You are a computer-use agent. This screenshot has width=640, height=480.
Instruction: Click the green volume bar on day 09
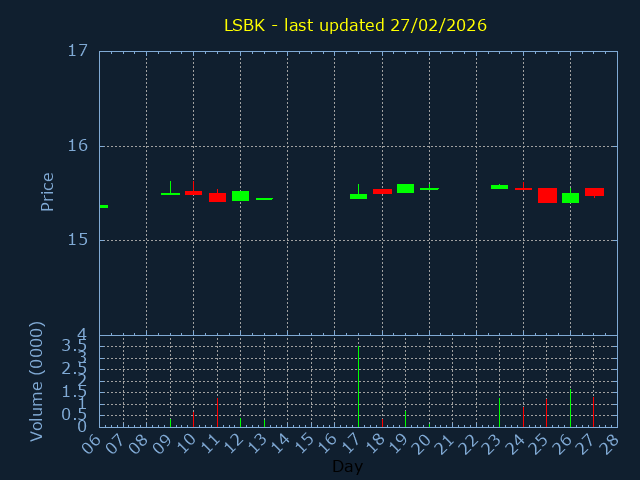click(171, 422)
